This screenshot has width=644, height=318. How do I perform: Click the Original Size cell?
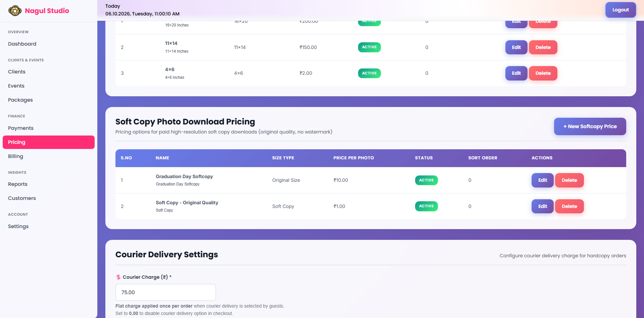pos(286,180)
